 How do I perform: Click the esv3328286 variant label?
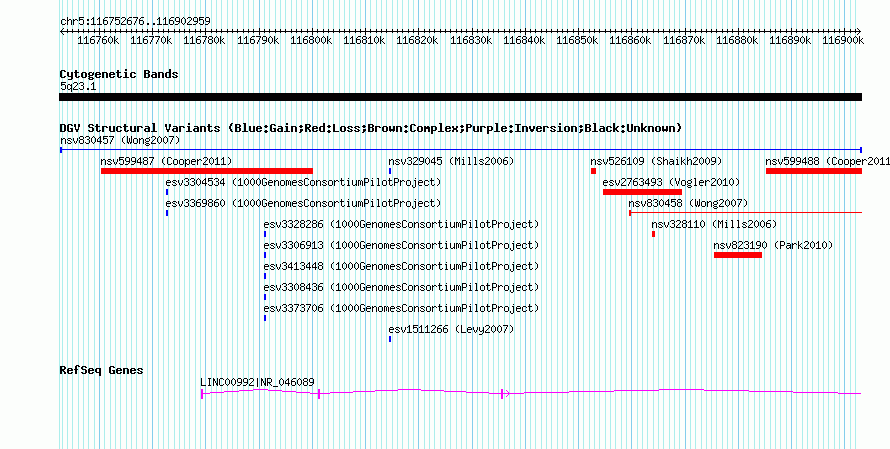(401, 224)
